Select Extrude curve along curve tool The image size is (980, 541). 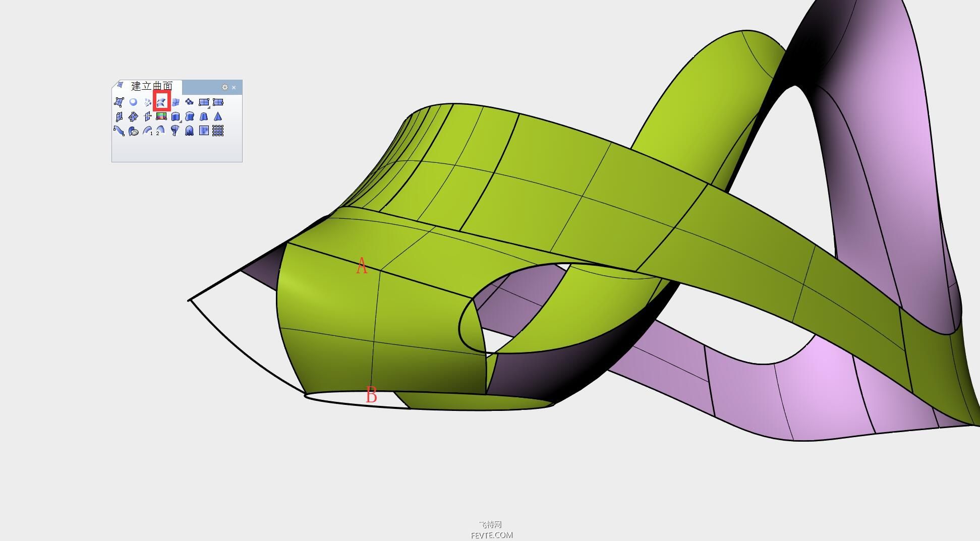click(x=190, y=116)
